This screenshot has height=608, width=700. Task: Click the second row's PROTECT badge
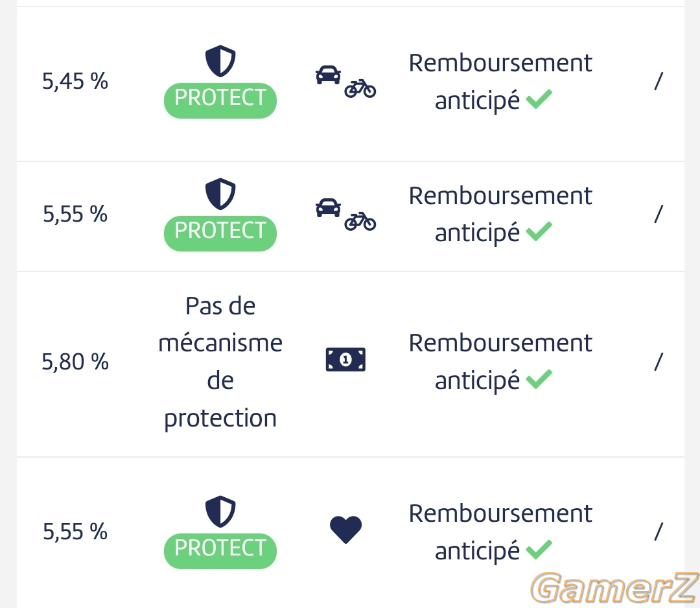tap(220, 233)
